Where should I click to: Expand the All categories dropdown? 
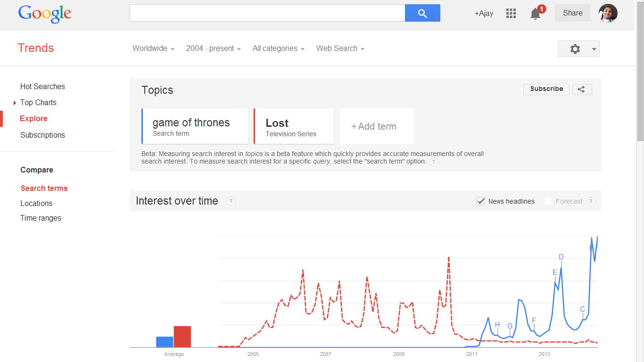278,49
